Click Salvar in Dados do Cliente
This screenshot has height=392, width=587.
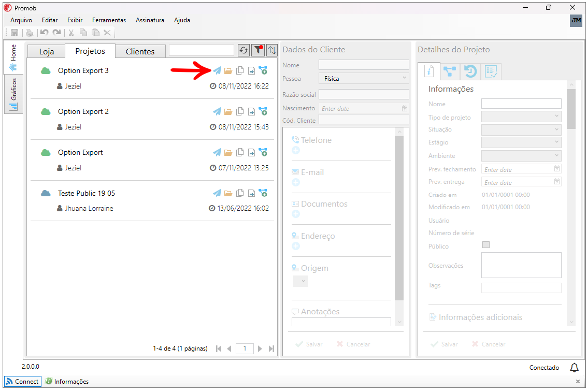pos(309,344)
